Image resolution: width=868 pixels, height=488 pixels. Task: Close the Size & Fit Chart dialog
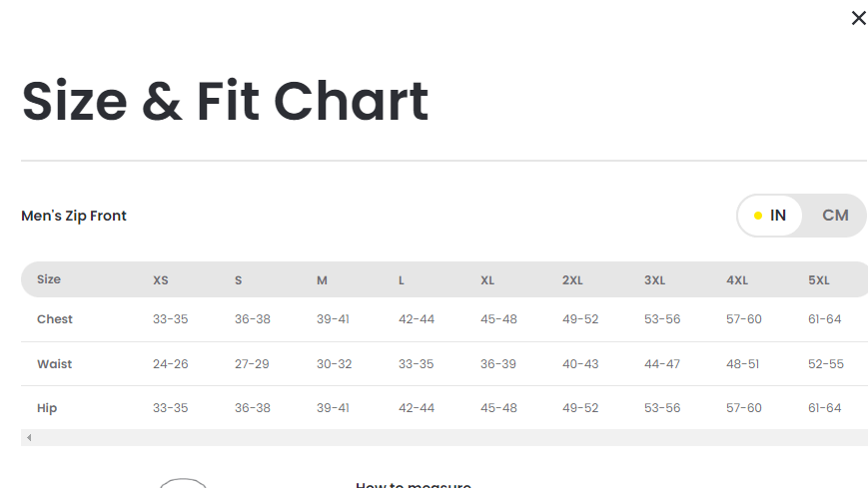click(858, 18)
